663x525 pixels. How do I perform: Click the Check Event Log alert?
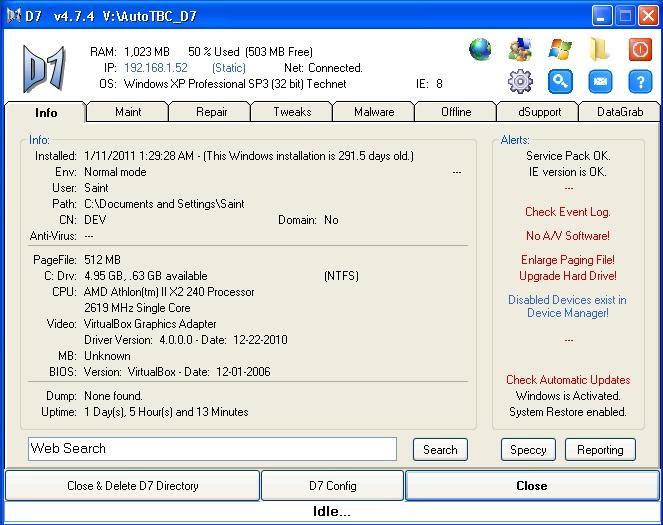click(568, 212)
